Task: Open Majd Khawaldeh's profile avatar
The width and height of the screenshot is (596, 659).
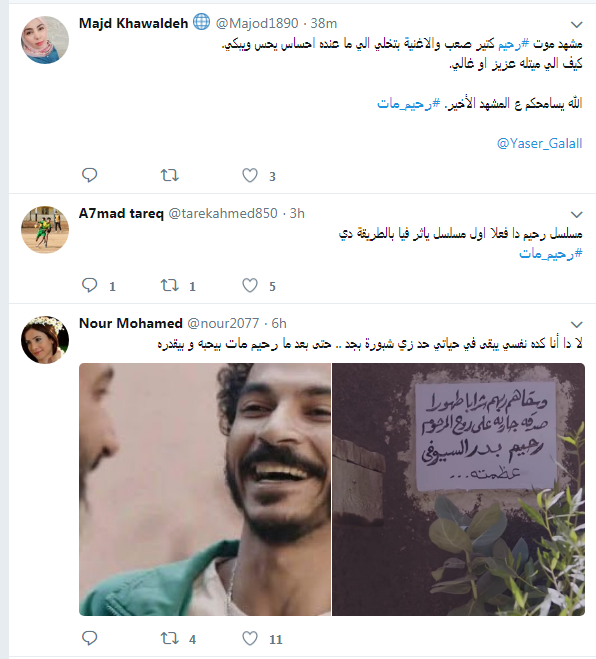Action: pos(45,40)
